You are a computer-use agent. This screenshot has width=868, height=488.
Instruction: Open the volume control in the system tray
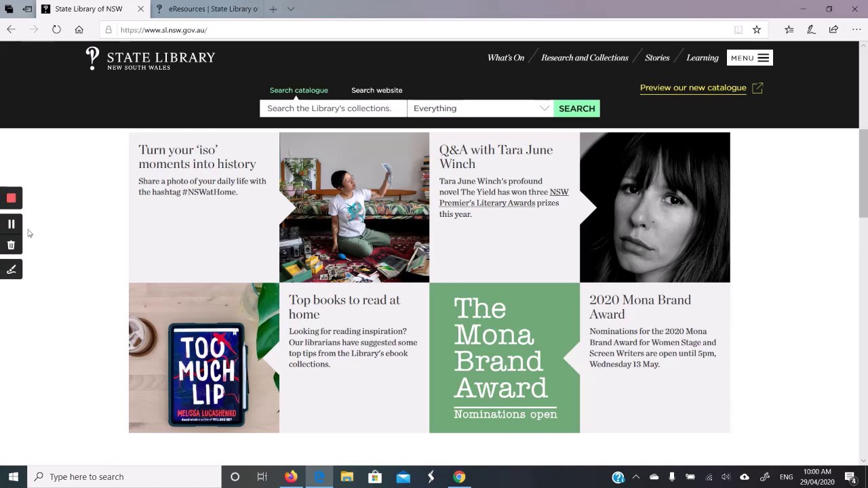point(726,476)
